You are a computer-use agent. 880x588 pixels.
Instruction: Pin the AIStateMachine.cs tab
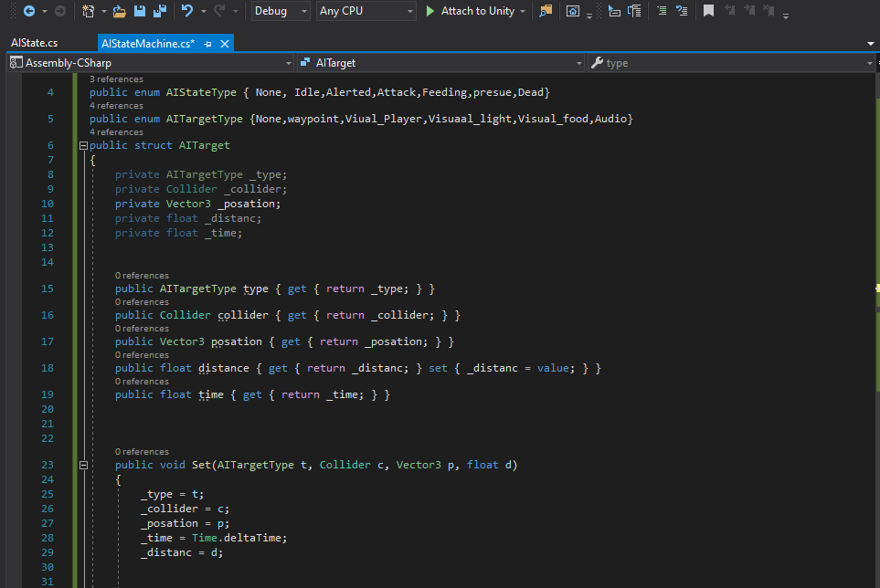[207, 44]
